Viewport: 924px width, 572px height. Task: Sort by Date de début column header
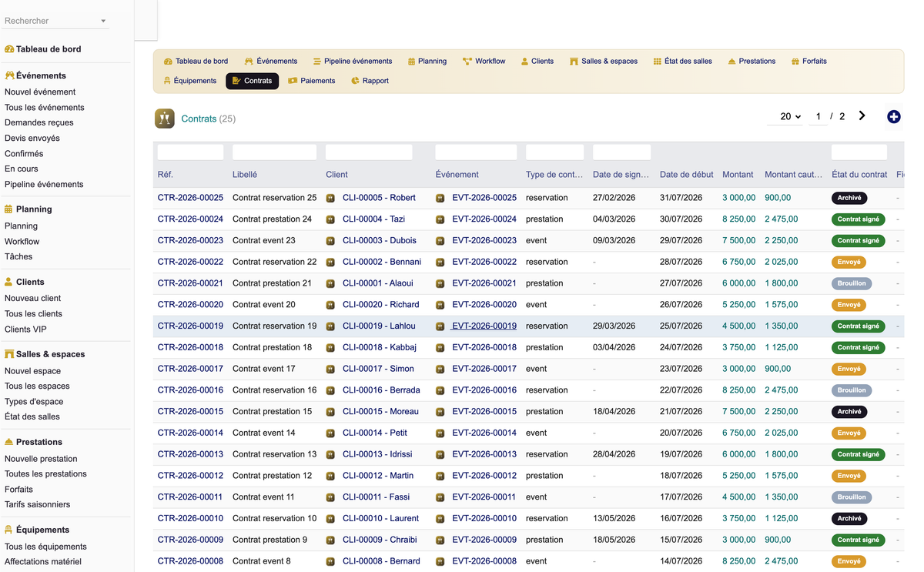[686, 175]
